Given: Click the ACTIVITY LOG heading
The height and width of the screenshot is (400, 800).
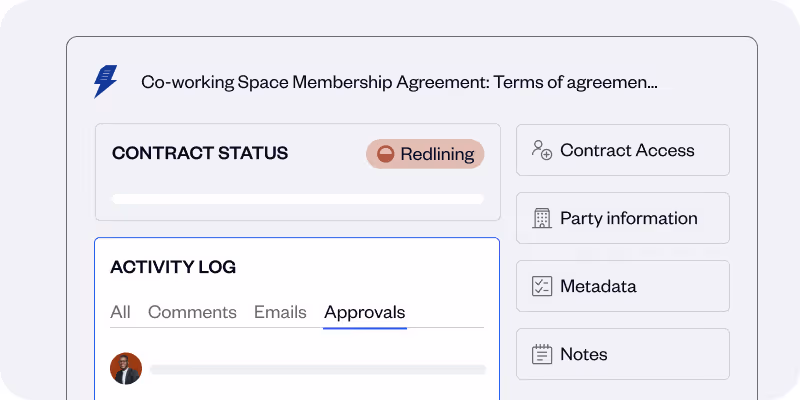Looking at the screenshot, I should coord(173,267).
